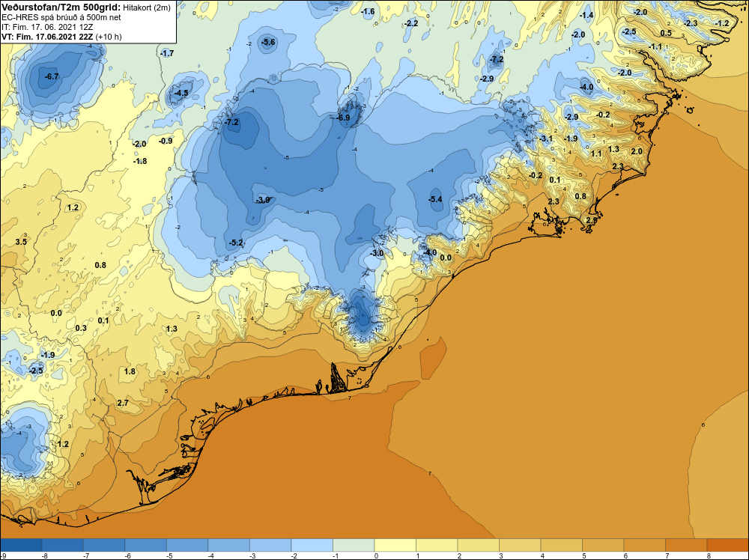Select the -3.1 temperature value
The width and height of the screenshot is (749, 560).
(546, 139)
